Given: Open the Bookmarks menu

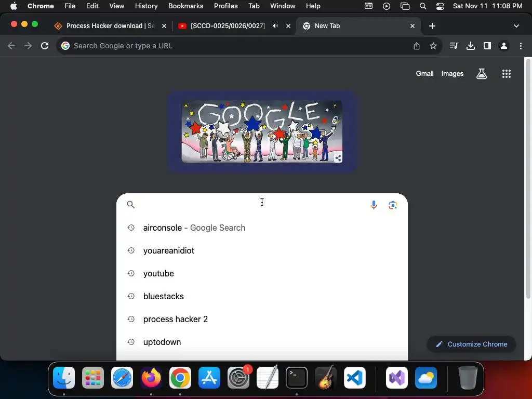Looking at the screenshot, I should (185, 6).
